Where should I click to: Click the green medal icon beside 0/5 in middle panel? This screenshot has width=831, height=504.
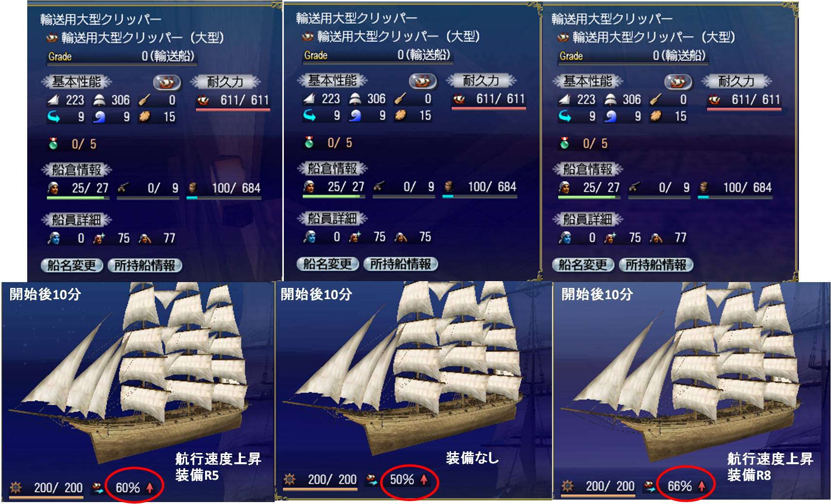tap(309, 143)
